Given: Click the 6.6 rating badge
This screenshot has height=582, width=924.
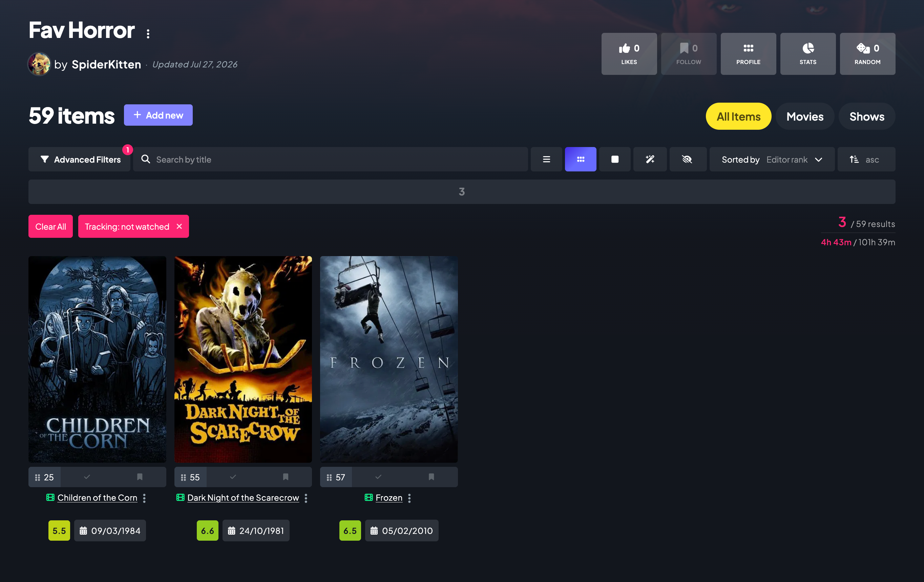Looking at the screenshot, I should pyautogui.click(x=208, y=531).
